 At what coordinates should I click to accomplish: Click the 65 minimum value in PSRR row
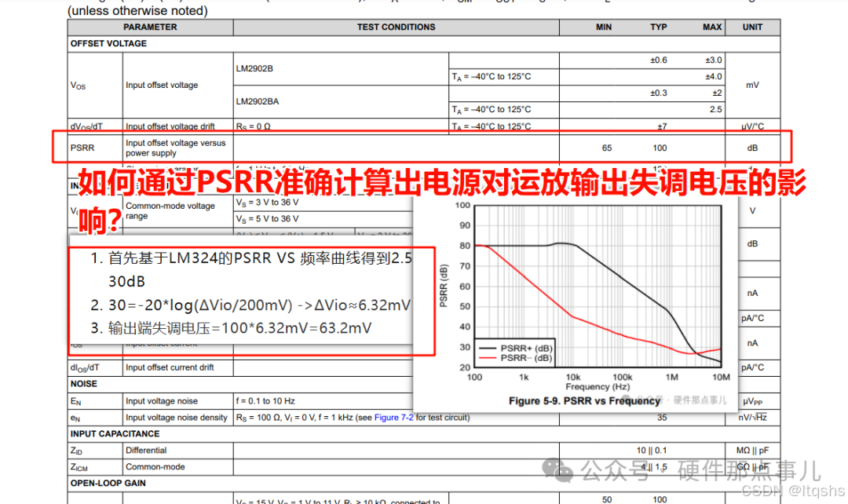(x=607, y=148)
